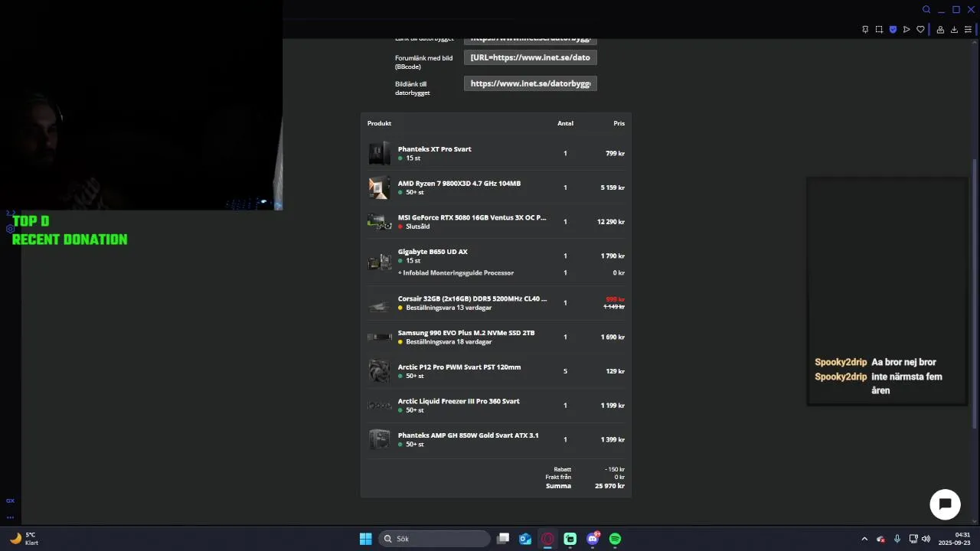Open the easy setup sliders icon

click(968, 29)
